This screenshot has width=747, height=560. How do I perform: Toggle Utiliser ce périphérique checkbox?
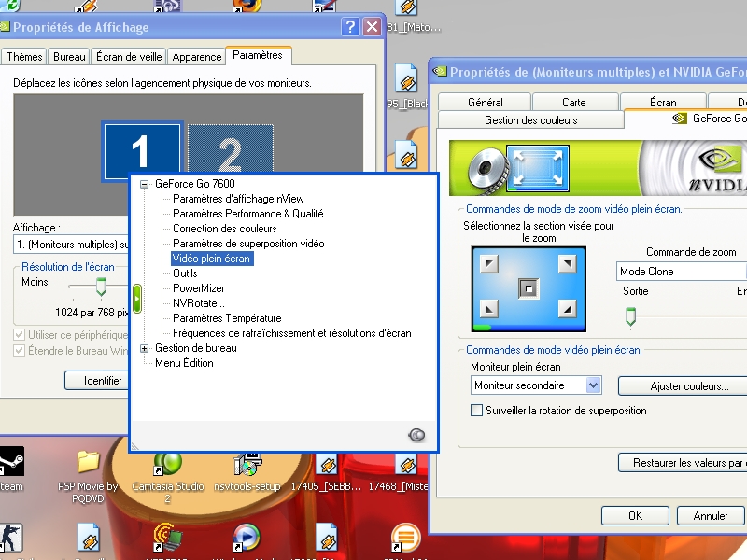[19, 335]
